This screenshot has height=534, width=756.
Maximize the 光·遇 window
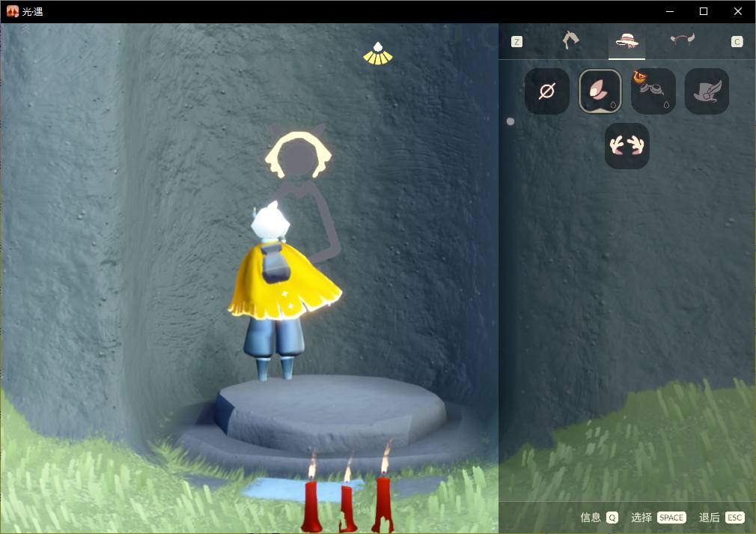[704, 11]
